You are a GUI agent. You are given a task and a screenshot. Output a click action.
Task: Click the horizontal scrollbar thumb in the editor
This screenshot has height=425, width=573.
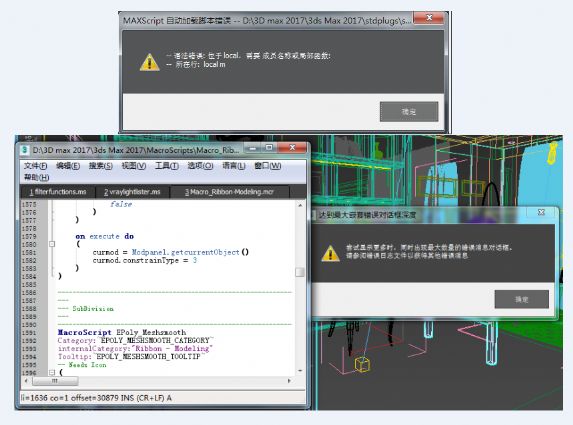[55, 381]
